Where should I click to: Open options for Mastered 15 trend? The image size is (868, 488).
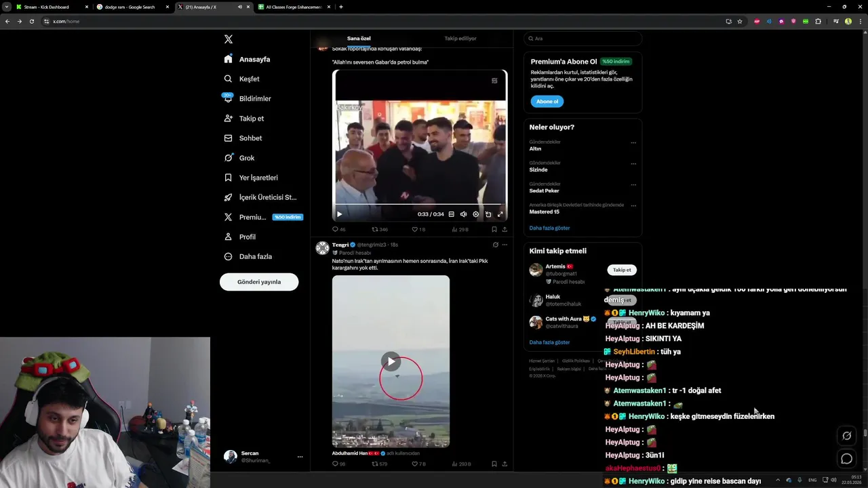click(x=633, y=205)
